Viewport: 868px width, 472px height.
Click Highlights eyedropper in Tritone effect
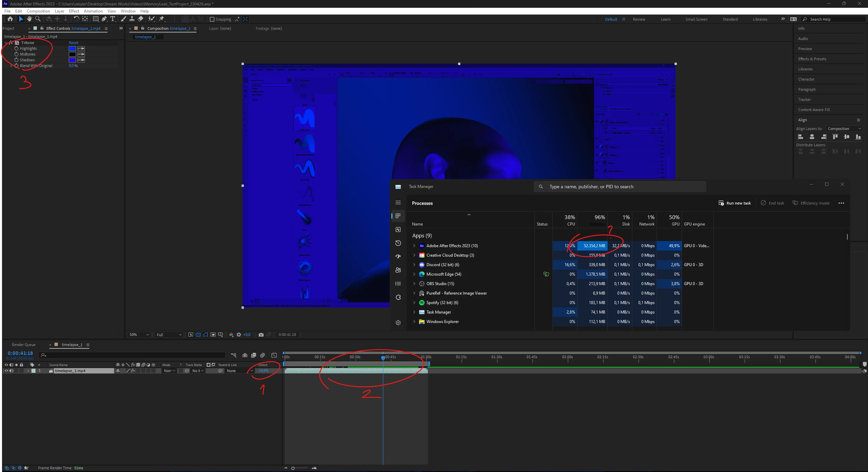tap(81, 48)
